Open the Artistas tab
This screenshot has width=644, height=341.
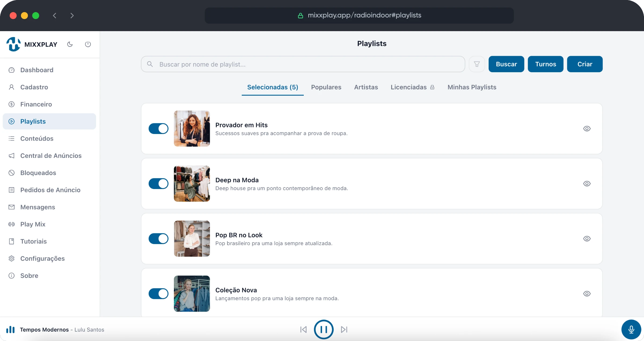click(x=366, y=87)
